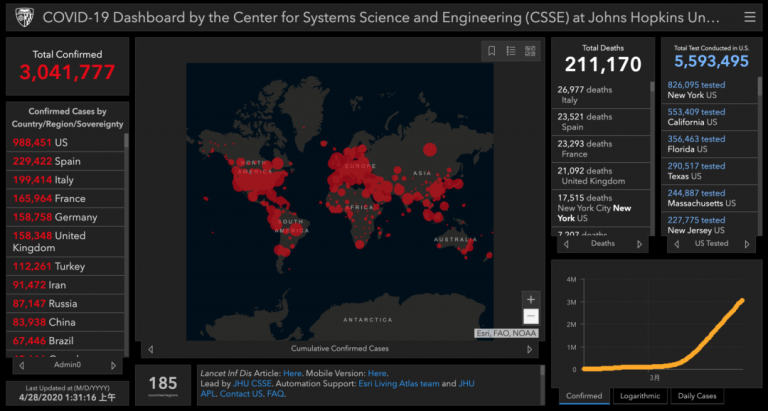This screenshot has height=411, width=768.
Task: Select the 26,977 deaths Italy entry
Action: [600, 95]
